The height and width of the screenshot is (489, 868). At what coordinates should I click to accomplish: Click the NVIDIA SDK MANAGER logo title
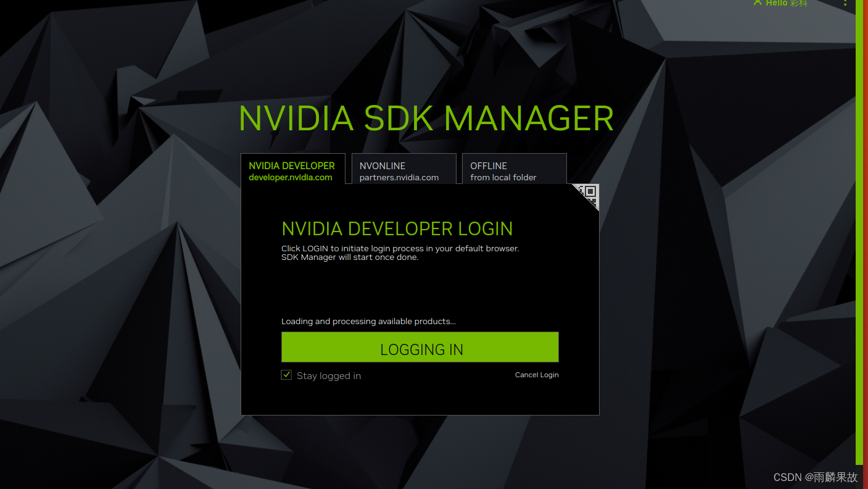426,118
